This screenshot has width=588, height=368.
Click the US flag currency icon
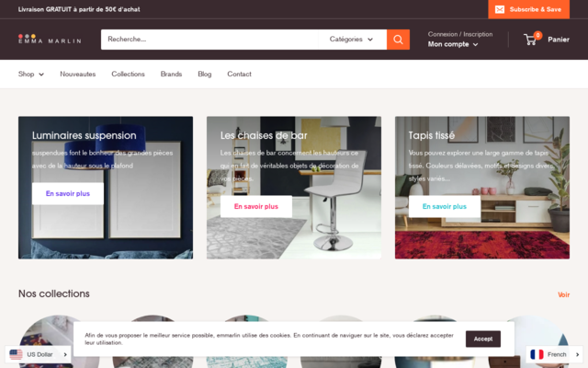(16, 354)
